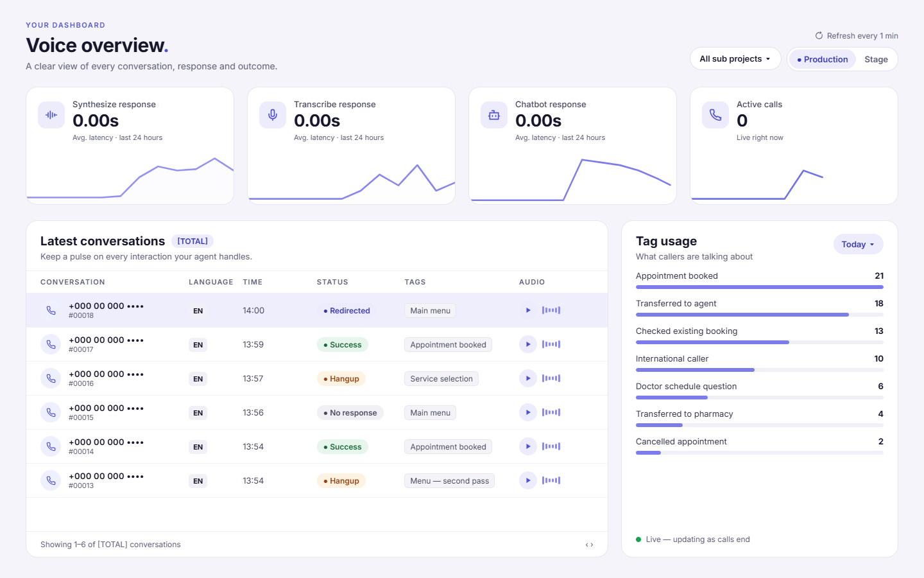Image resolution: width=924 pixels, height=578 pixels.
Task: Click the refresh icon beside Refresh every 1 min
Action: 819,36
